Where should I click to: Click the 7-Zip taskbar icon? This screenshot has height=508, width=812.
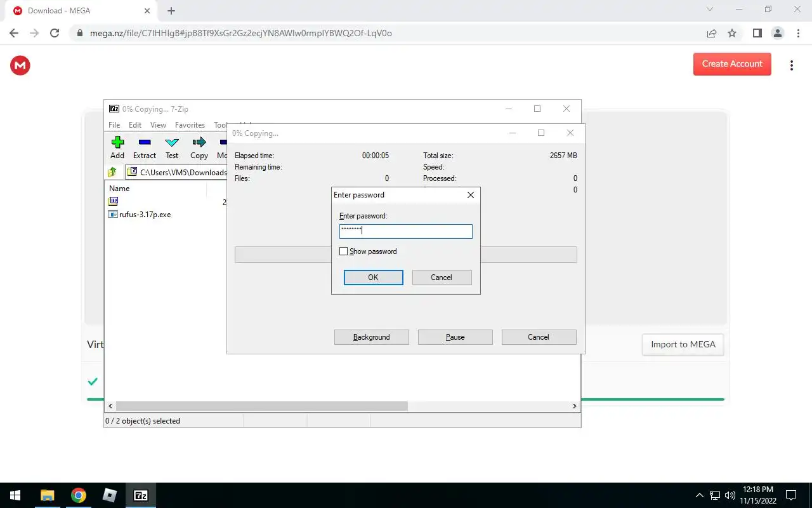pos(141,495)
